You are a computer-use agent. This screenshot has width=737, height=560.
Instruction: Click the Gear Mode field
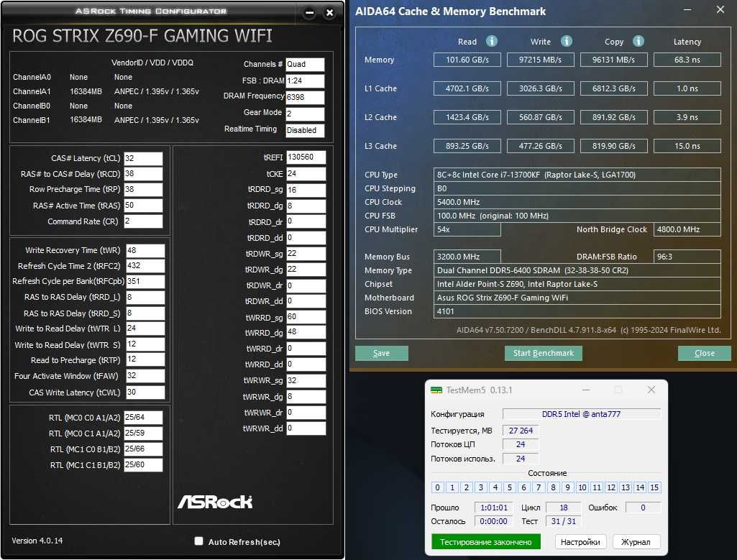click(305, 114)
